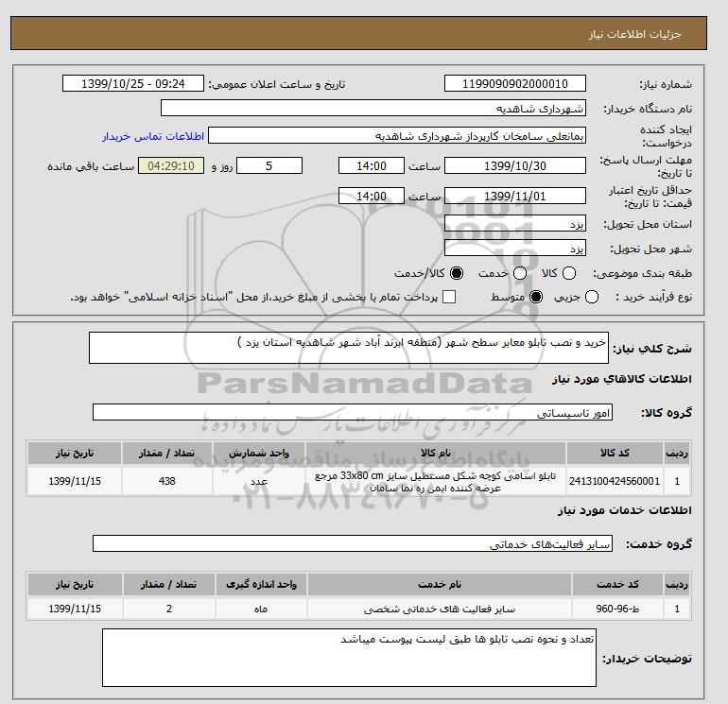Click the نام خدمت column header

point(440,584)
